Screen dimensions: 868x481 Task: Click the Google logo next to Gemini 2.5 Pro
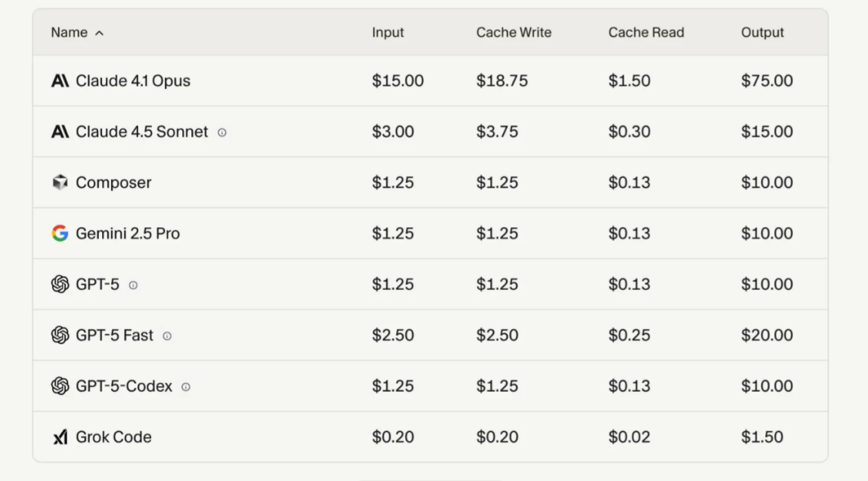click(x=59, y=234)
